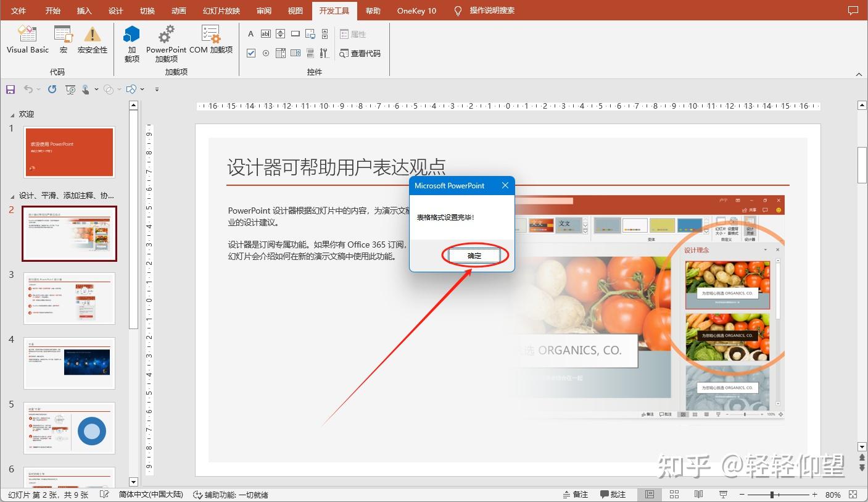Open COM 加载项 dialog
This screenshot has width=868, height=502.
click(211, 40)
